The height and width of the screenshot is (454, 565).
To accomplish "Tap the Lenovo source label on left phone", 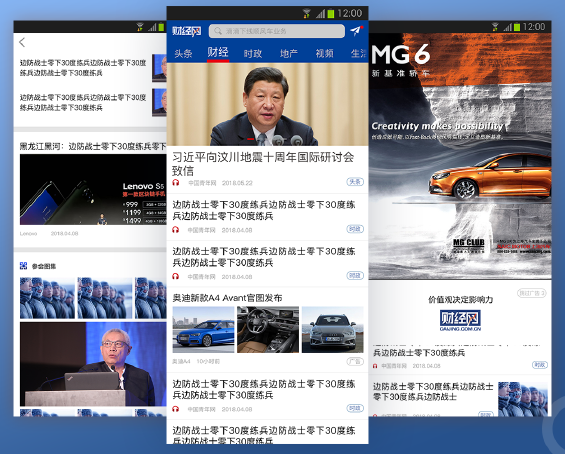I will [28, 233].
